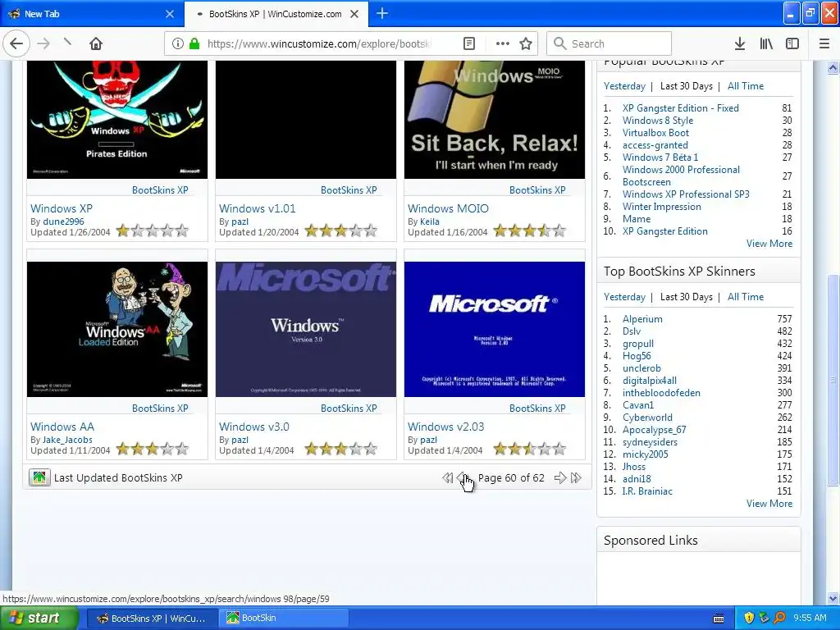Image resolution: width=840 pixels, height=630 pixels.
Task: Click BootSkins XP category under Windows MOIO
Action: click(537, 189)
